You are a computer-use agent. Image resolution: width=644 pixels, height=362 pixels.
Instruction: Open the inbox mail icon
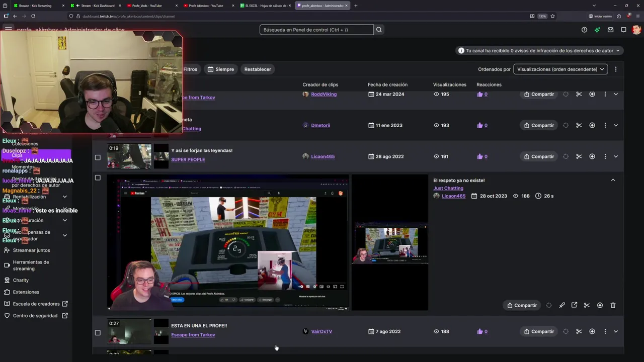[610, 30]
